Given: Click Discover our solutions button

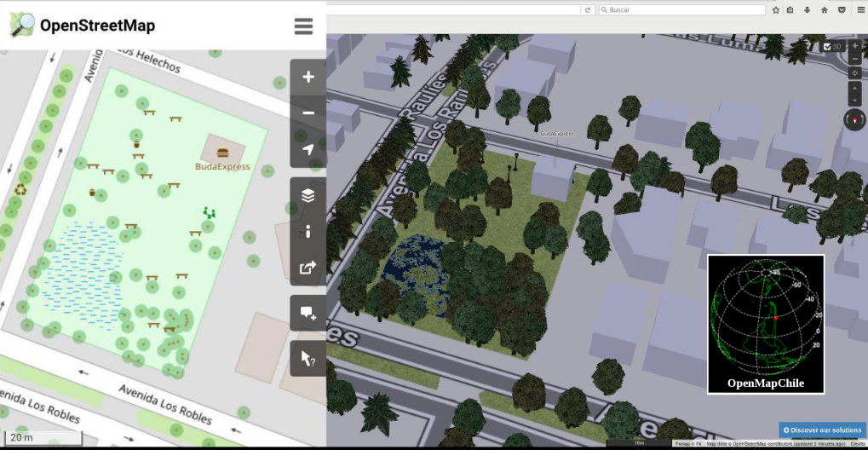Looking at the screenshot, I should (822, 430).
